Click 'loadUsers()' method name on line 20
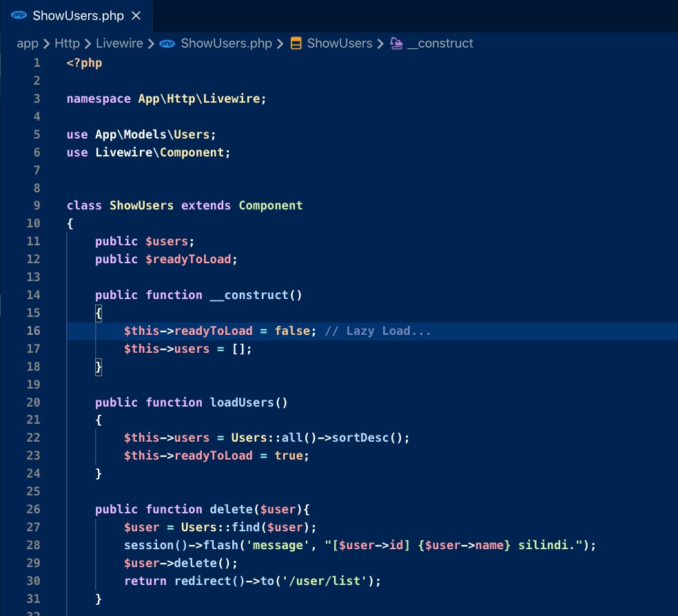Viewport: 678px width, 616px height. [249, 403]
